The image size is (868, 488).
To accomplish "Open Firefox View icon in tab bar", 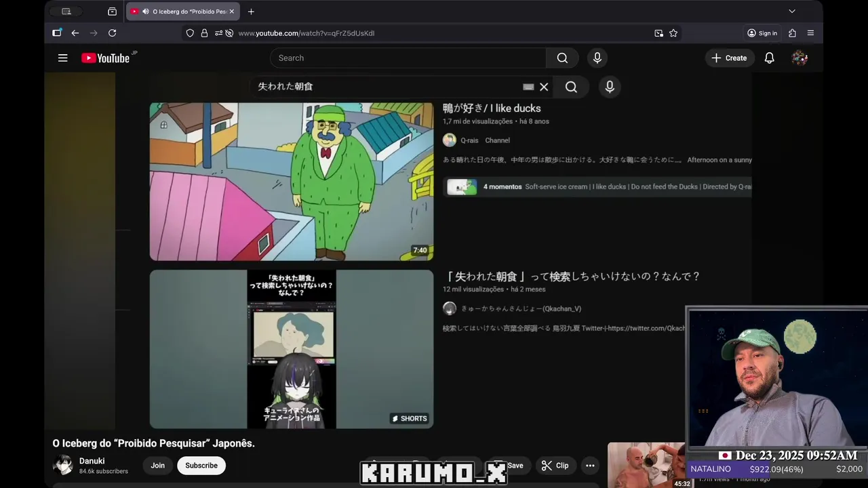I will click(112, 12).
